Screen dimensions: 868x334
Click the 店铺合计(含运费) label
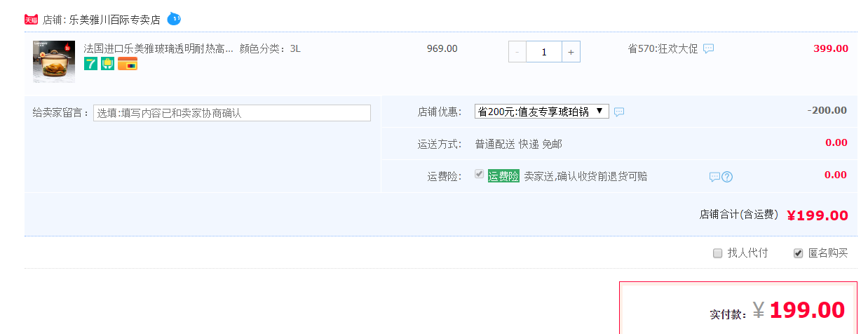pos(739,215)
